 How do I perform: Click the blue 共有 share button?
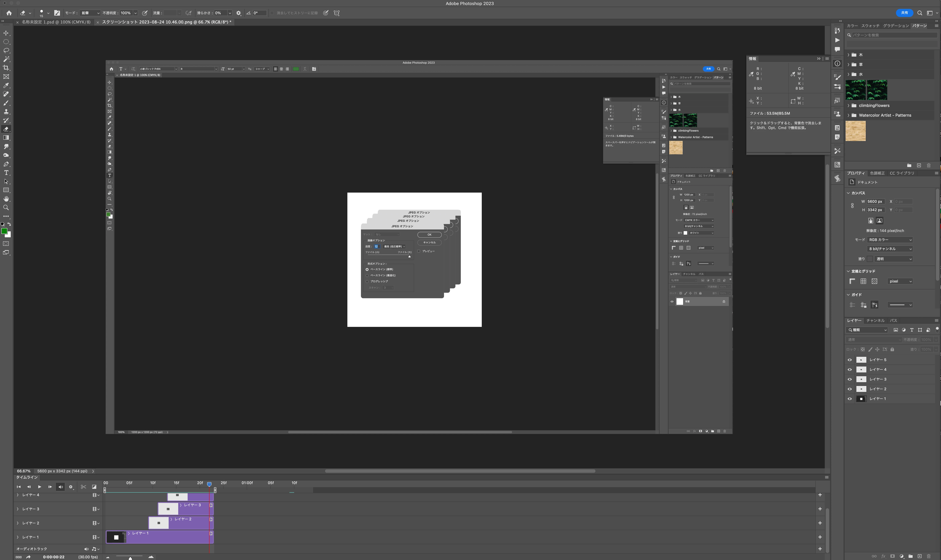click(x=904, y=13)
